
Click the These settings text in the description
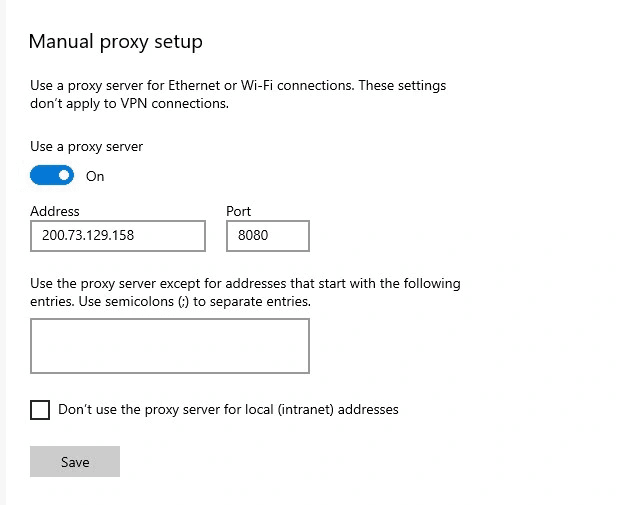[x=402, y=86]
